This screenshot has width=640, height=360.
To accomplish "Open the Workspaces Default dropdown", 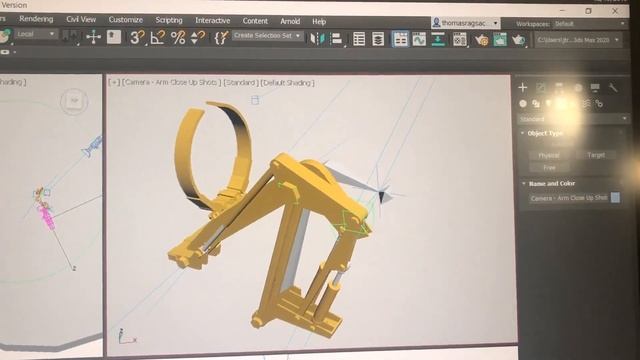I will (589, 24).
